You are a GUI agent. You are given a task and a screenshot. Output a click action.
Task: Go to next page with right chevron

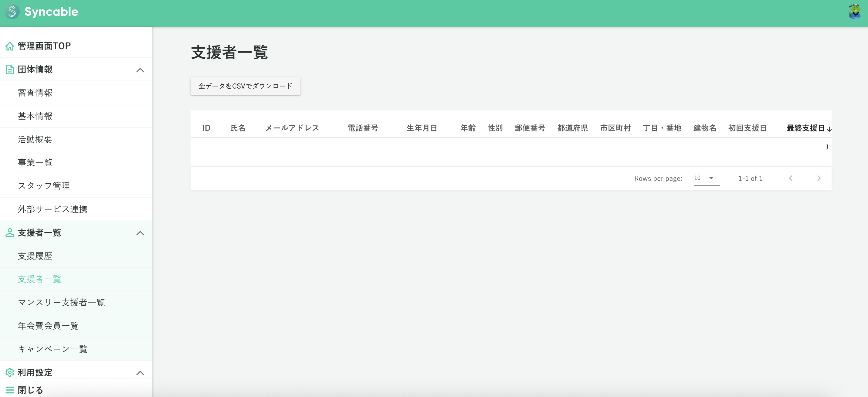819,178
